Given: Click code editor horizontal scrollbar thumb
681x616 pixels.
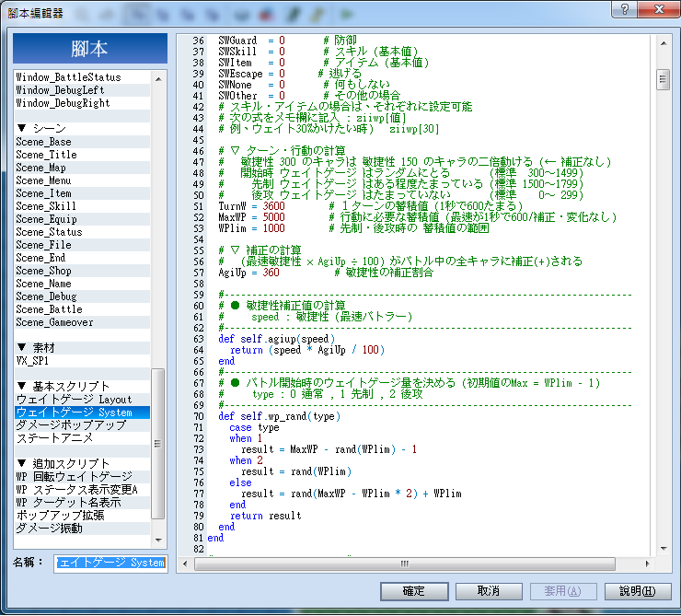Looking at the screenshot, I should pyautogui.click(x=405, y=564).
